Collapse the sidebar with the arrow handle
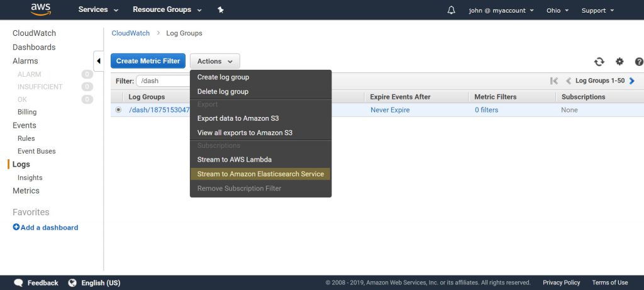 point(99,61)
